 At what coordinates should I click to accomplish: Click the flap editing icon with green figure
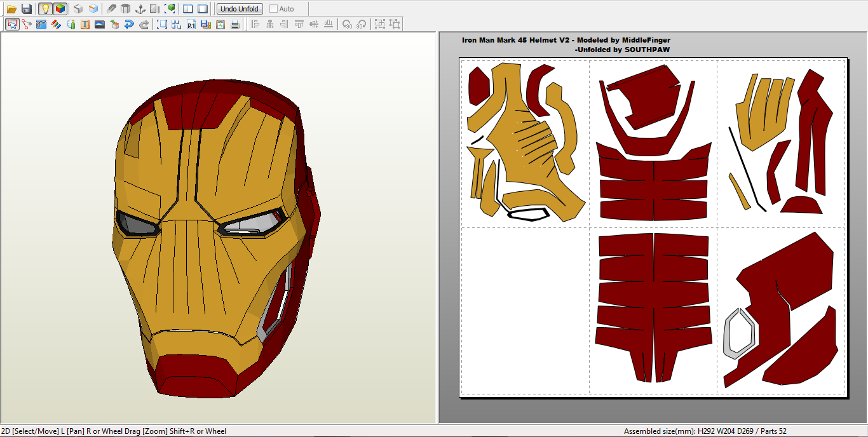[x=71, y=24]
